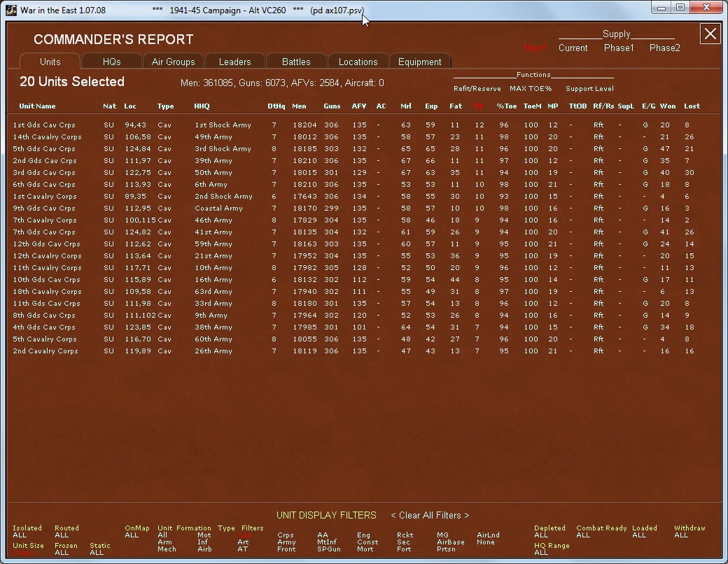Click HHQ 1st Shock Army

coord(223,125)
